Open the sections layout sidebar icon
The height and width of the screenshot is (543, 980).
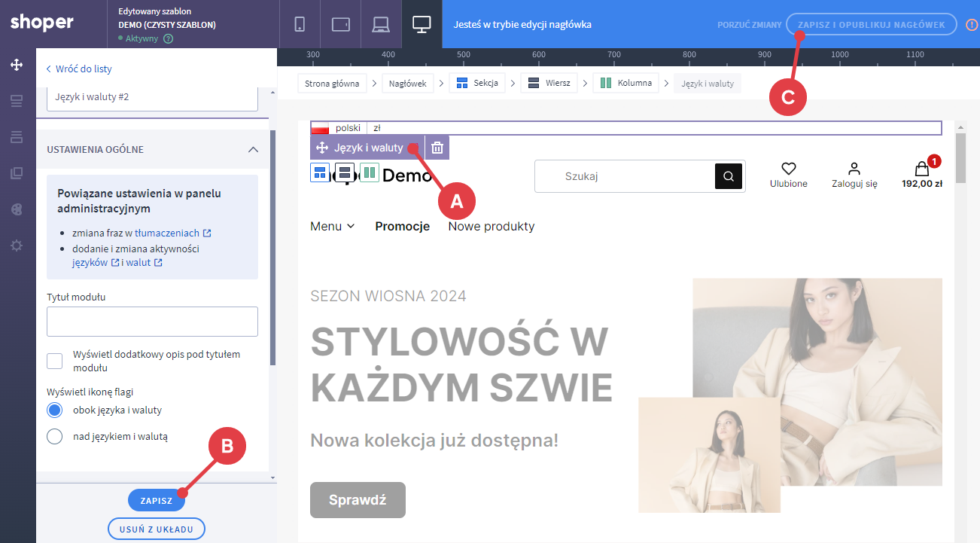(17, 101)
